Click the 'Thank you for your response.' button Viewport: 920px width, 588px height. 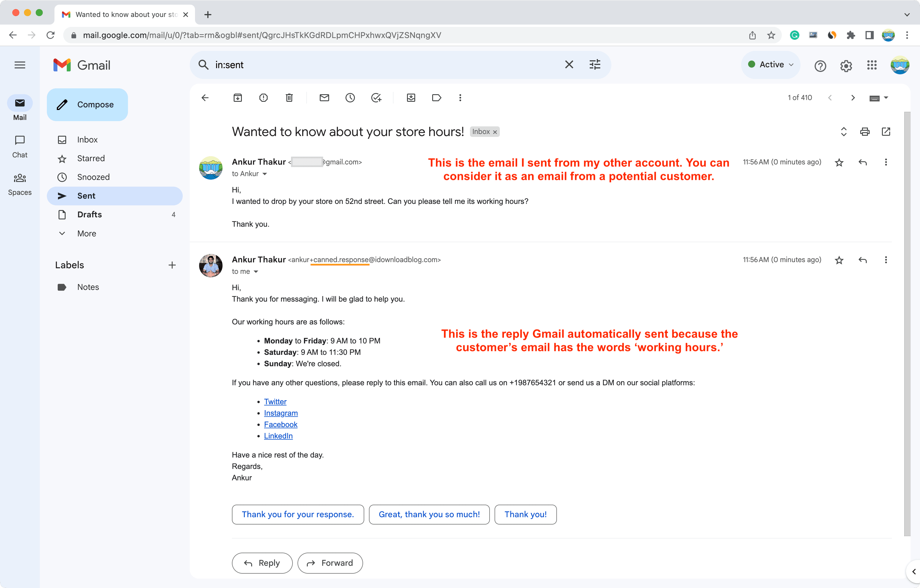point(297,514)
